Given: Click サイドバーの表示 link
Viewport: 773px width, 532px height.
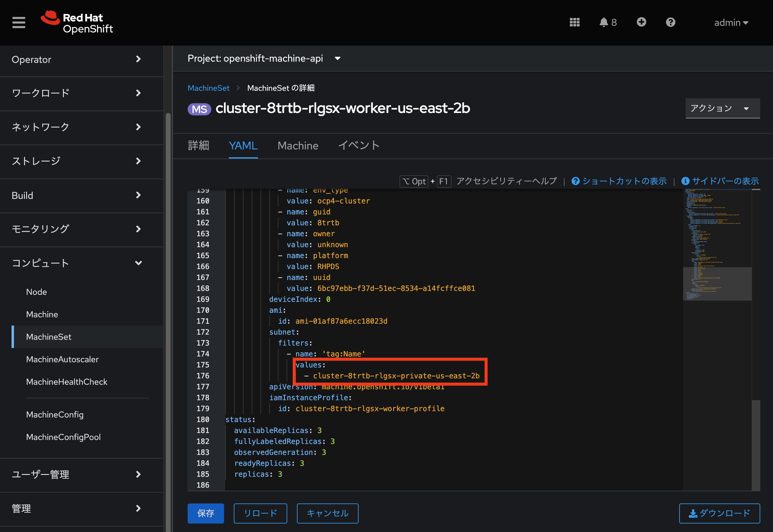Looking at the screenshot, I should click(x=725, y=181).
